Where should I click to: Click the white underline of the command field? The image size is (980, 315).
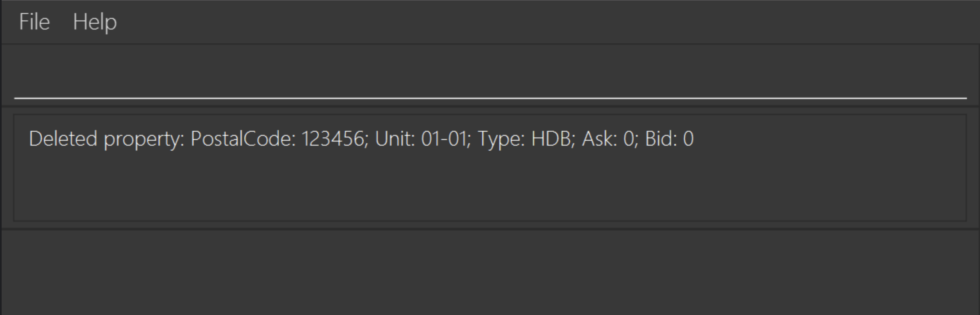click(490, 98)
